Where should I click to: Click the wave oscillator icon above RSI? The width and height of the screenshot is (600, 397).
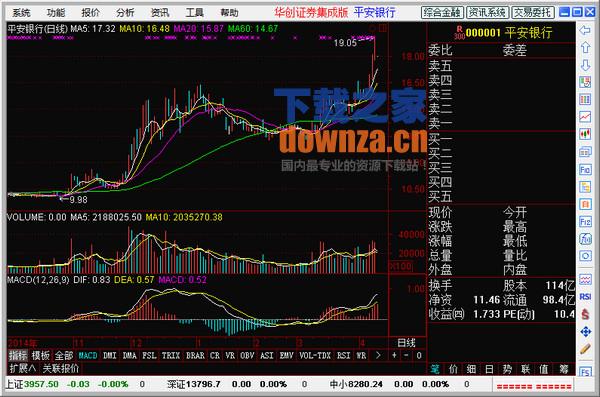pyautogui.click(x=585, y=280)
